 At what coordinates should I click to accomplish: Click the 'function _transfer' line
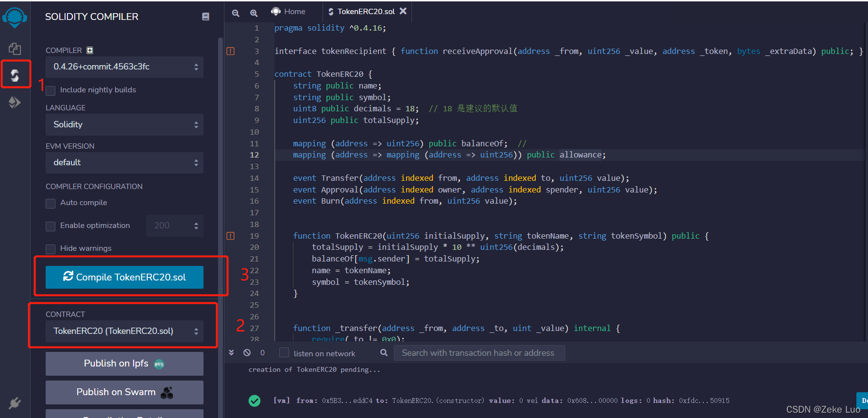[x=457, y=328]
